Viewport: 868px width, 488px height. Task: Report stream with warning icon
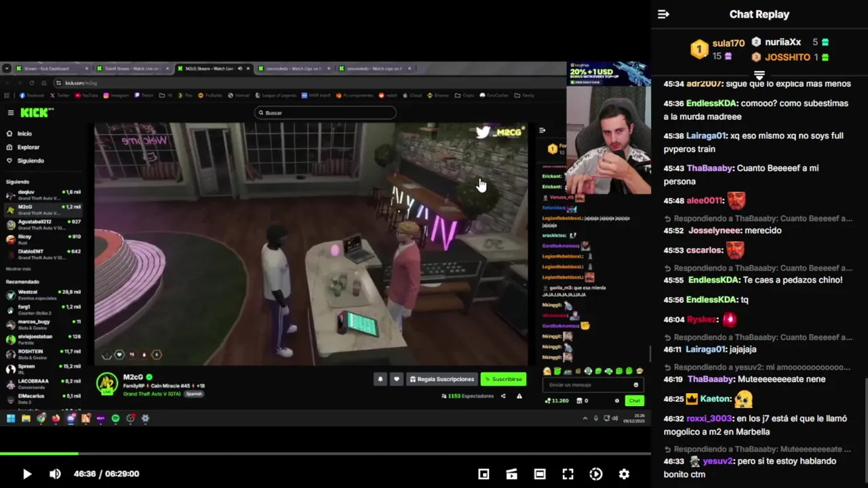click(519, 396)
